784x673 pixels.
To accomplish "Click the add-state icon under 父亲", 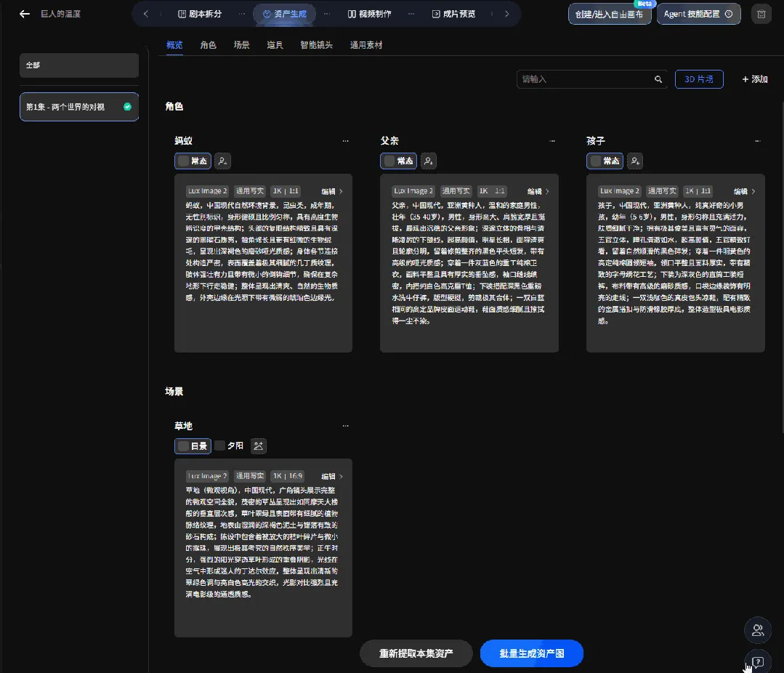I will (x=429, y=161).
